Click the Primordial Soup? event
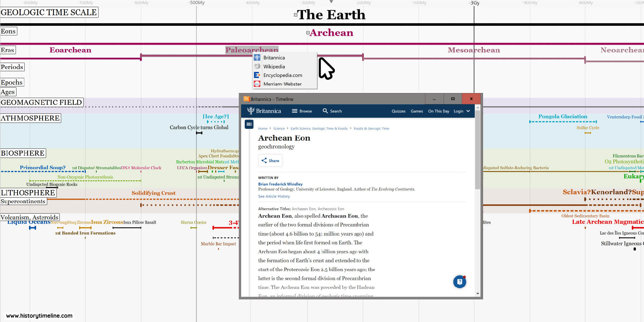Viewport: 644px width, 322px height. [x=43, y=167]
